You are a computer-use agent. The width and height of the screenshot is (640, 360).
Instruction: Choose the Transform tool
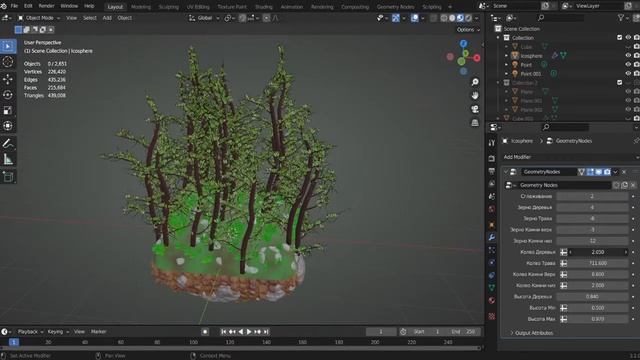click(x=8, y=126)
